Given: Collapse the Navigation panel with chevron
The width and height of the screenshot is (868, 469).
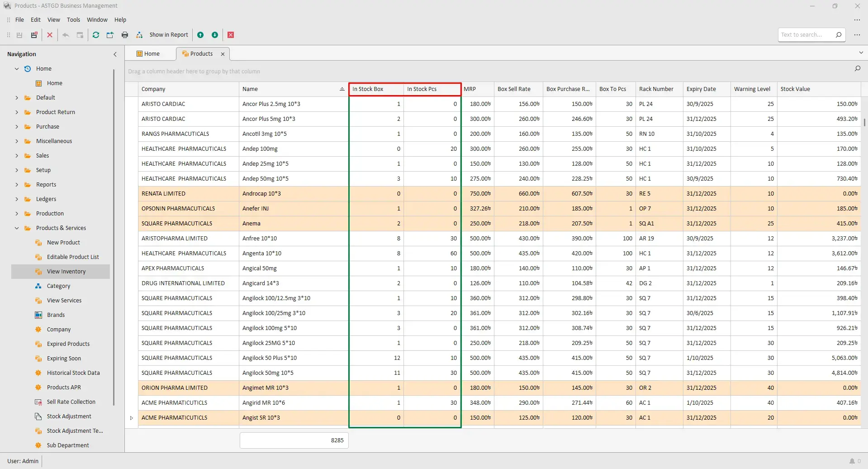Looking at the screenshot, I should pyautogui.click(x=115, y=54).
